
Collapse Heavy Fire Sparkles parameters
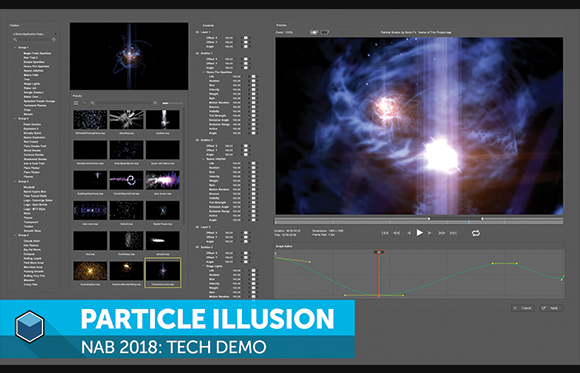point(204,72)
